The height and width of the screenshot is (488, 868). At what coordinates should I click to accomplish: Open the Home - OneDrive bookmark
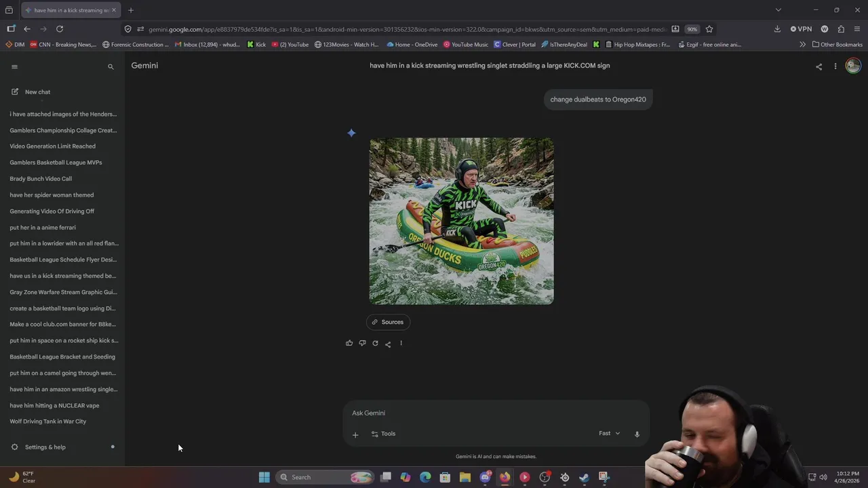click(x=412, y=45)
